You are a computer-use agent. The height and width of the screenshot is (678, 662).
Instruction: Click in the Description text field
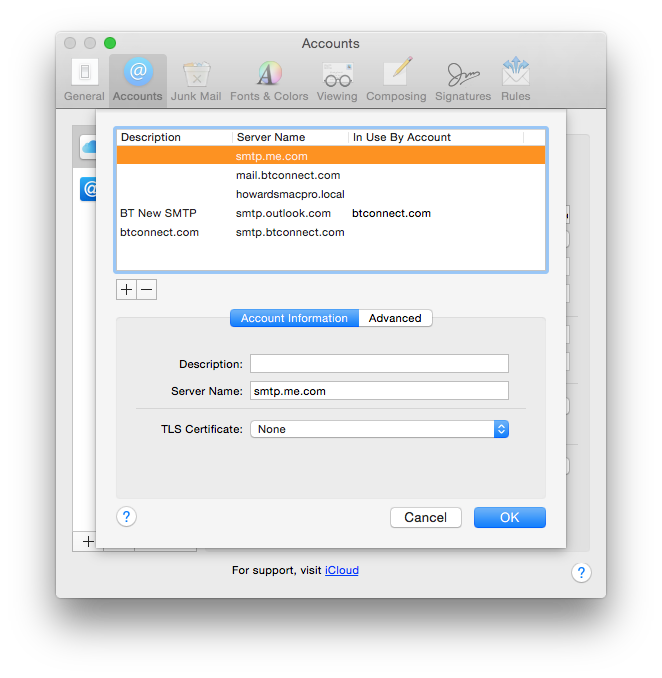tap(379, 364)
